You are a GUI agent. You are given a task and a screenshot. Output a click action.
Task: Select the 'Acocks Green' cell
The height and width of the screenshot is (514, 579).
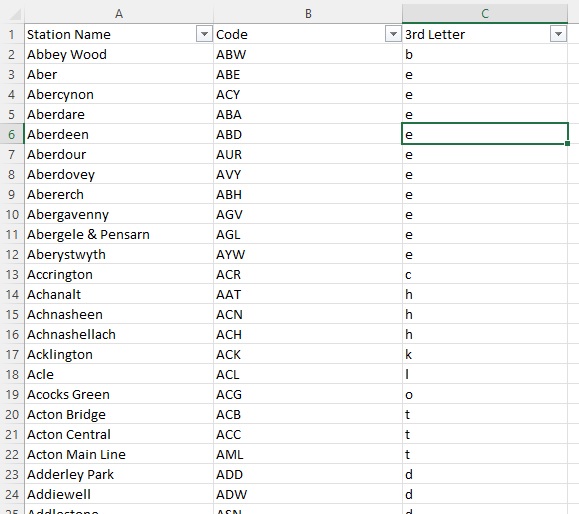pos(119,394)
